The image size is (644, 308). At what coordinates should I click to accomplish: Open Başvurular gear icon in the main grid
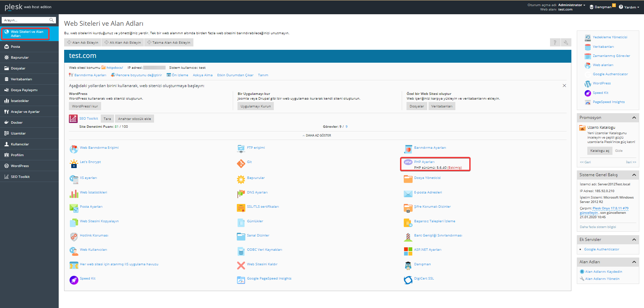241,179
